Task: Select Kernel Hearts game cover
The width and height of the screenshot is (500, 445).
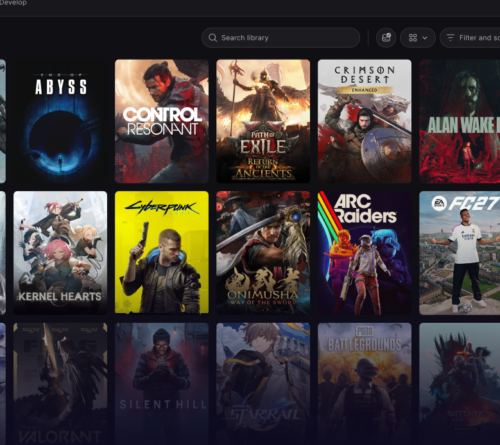Action: tap(60, 253)
